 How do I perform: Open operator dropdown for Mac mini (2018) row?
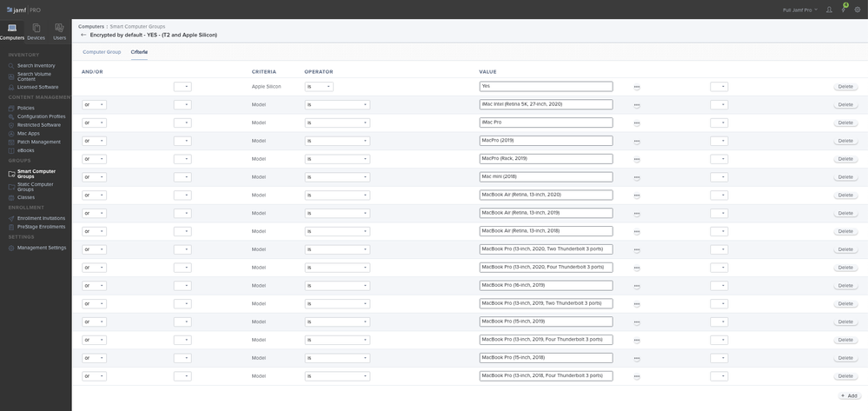[x=337, y=177]
